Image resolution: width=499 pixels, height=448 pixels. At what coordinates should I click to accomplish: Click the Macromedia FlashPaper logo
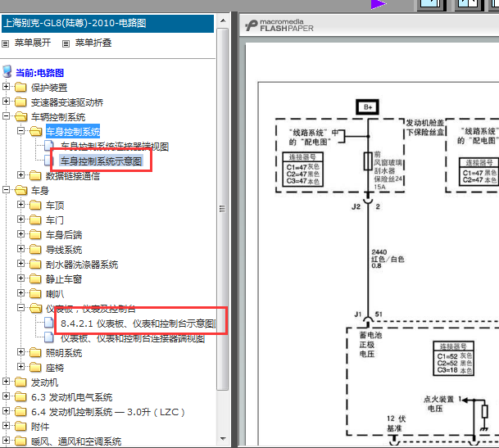click(279, 25)
